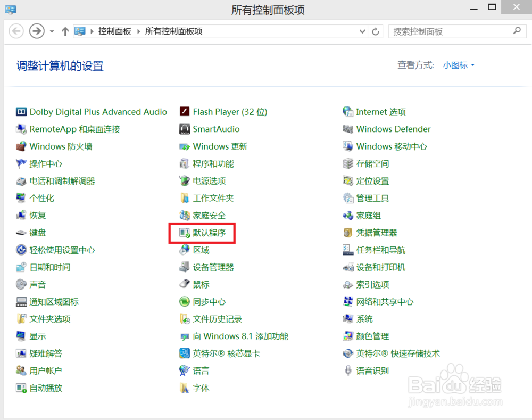This screenshot has height=420, width=532.
Task: Expand the address bar history dropdown
Action: (362, 31)
